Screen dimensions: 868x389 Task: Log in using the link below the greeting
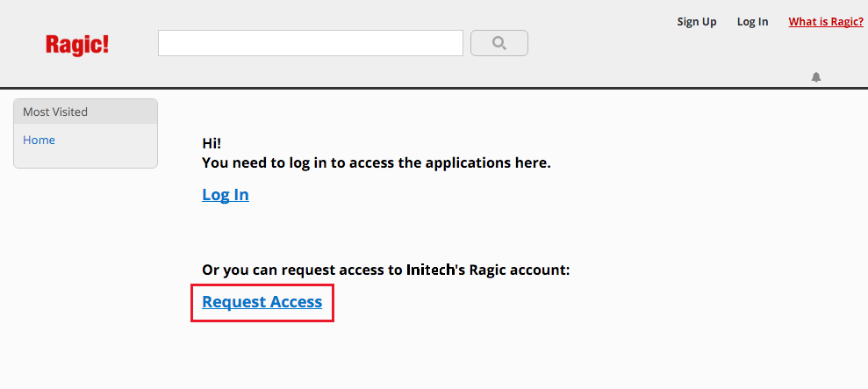[226, 195]
